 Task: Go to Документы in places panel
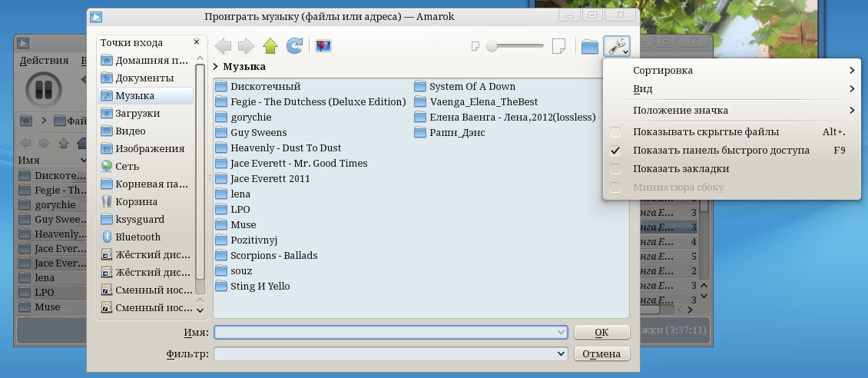click(146, 78)
